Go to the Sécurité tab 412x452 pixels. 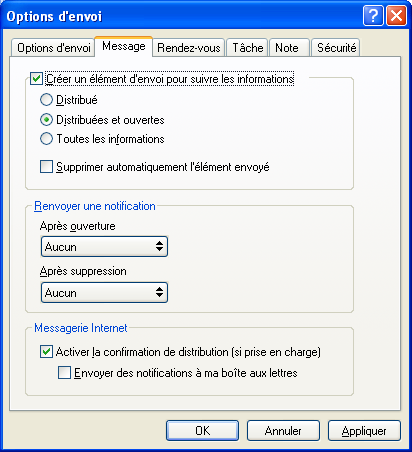[x=336, y=48]
